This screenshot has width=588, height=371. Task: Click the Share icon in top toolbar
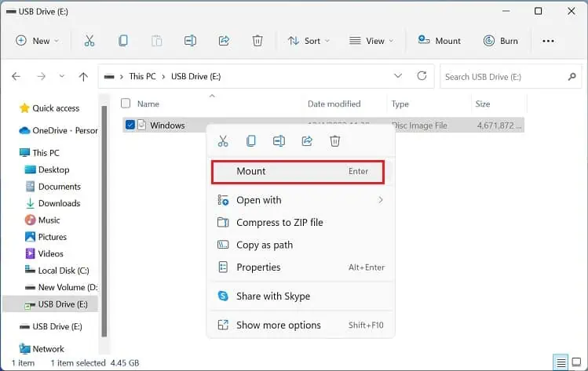224,41
